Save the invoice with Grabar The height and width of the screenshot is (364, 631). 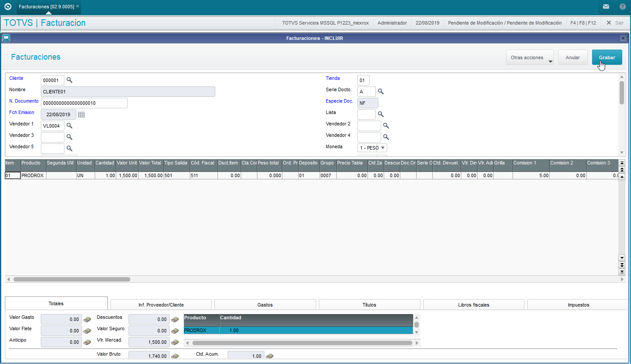[x=607, y=57]
